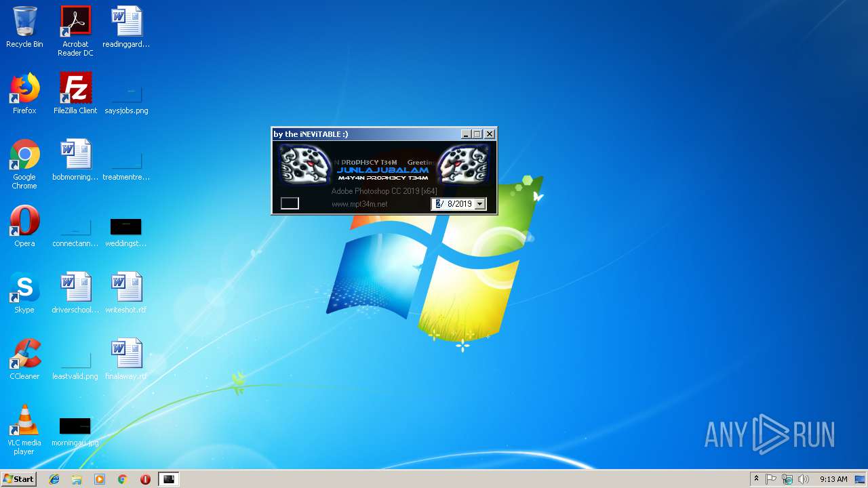The height and width of the screenshot is (488, 868).
Task: Launch the CCleaner desktop shortcut
Action: point(24,360)
